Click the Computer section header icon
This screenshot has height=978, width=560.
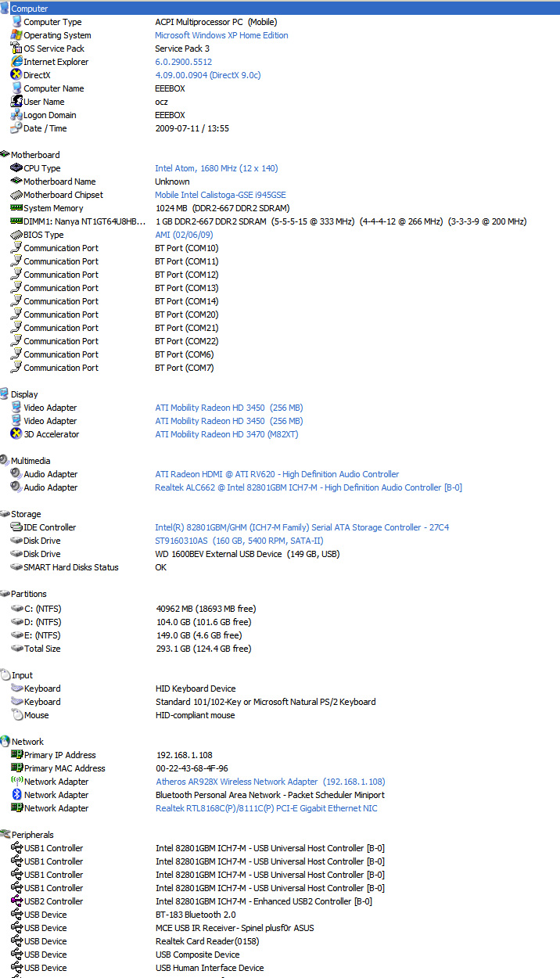tap(5, 9)
